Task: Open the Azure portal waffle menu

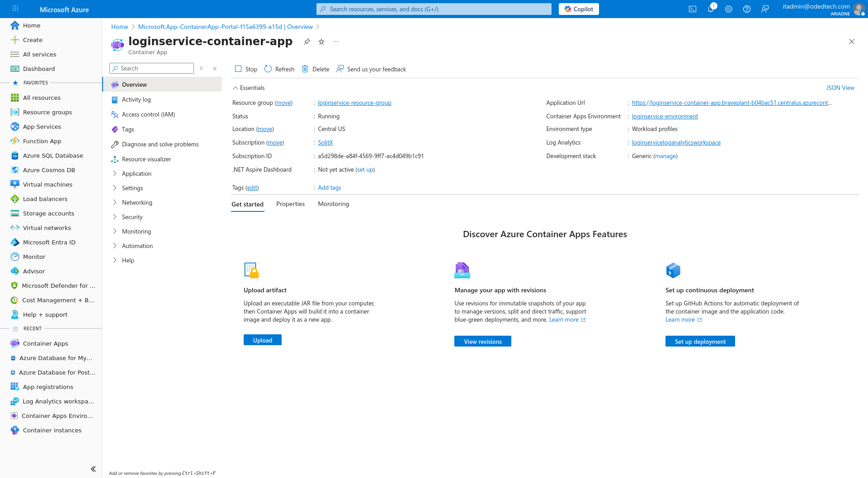Action: (x=15, y=9)
